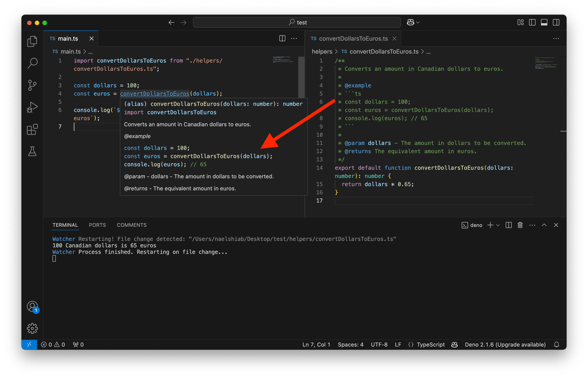Open more actions for main.ts editor group
The height and width of the screenshot is (378, 588).
[294, 38]
